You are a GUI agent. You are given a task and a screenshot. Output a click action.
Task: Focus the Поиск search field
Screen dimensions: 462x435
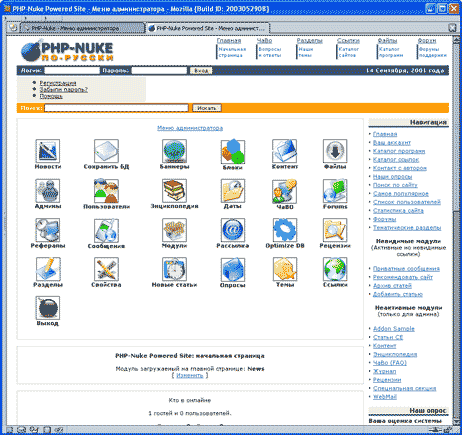click(x=117, y=108)
